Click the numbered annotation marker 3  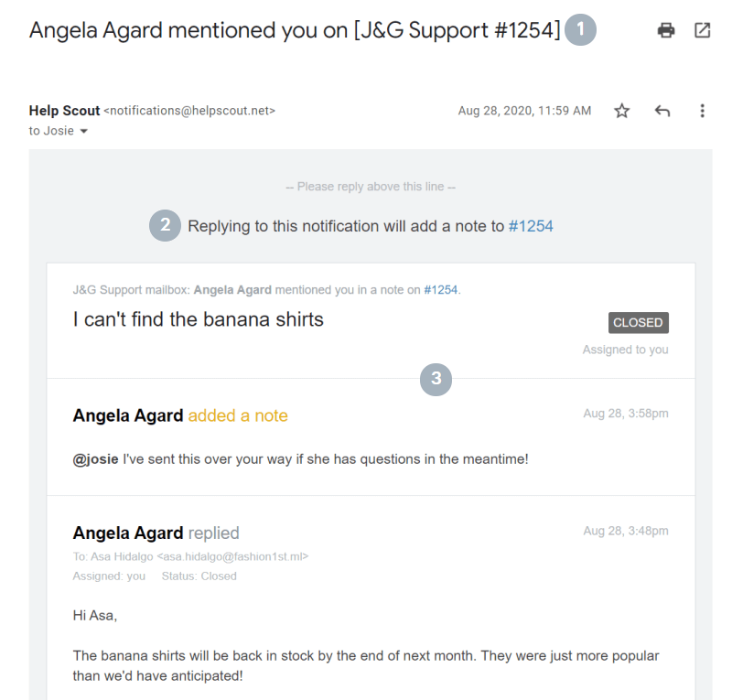436,379
